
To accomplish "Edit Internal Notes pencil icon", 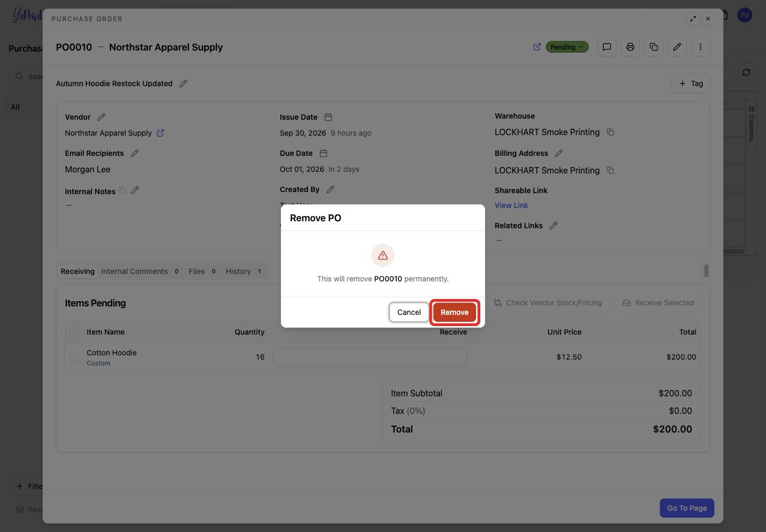I will click(135, 190).
